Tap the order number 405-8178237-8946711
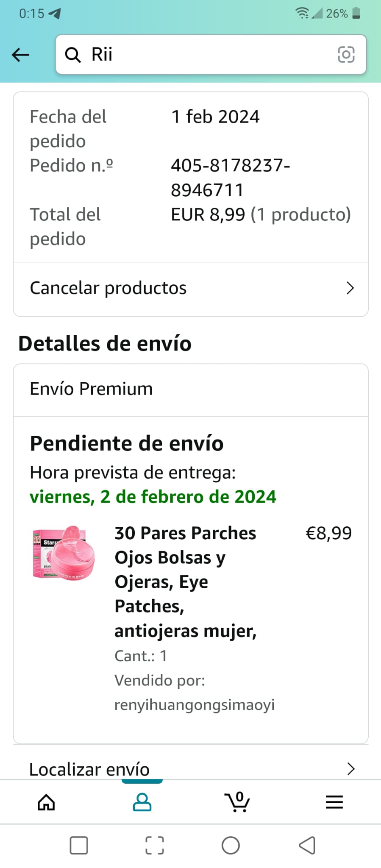 click(230, 178)
